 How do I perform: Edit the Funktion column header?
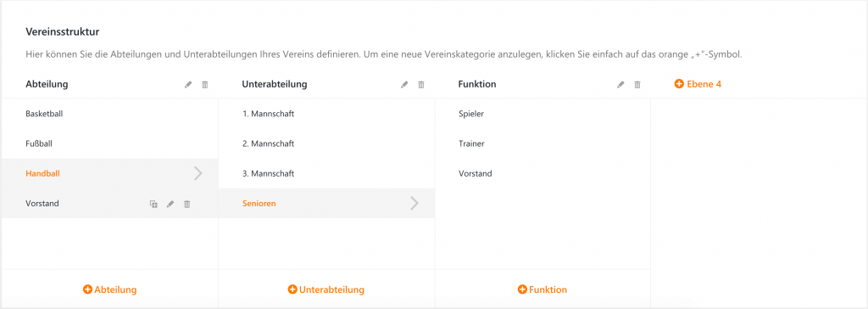[x=620, y=85]
